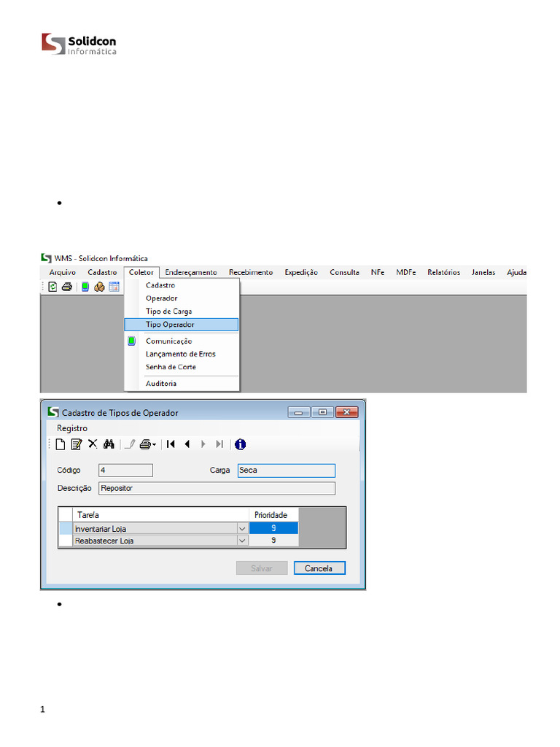Open the Ajuda menu
560x747 pixels.
(516, 273)
